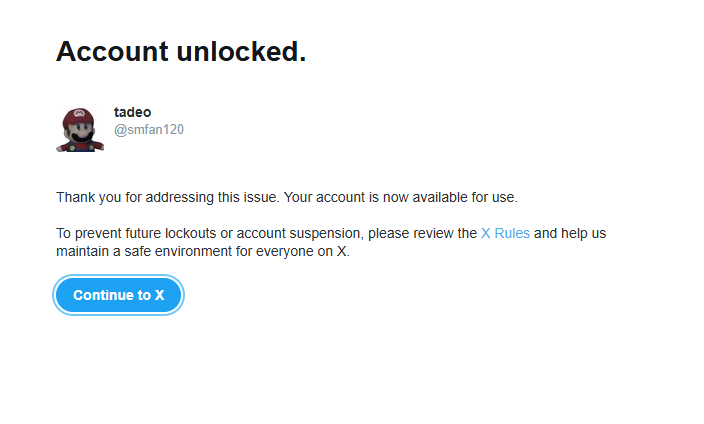Image resolution: width=704 pixels, height=424 pixels.
Task: Click the Account unlocked heading
Action: [x=181, y=51]
